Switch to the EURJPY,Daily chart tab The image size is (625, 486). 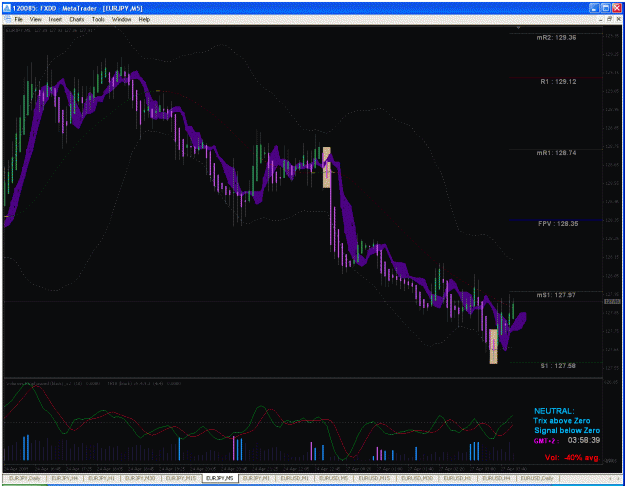[x=25, y=478]
